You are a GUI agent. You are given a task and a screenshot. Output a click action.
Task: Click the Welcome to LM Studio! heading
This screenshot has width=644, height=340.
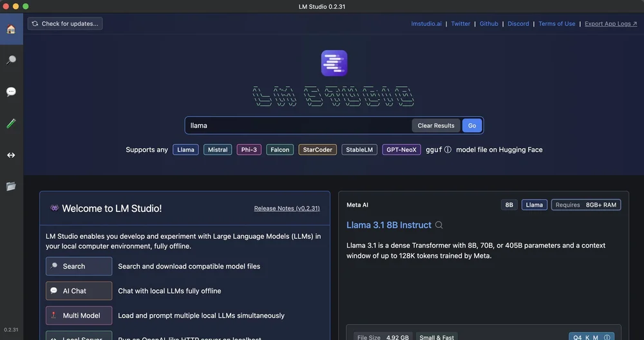pyautogui.click(x=111, y=209)
